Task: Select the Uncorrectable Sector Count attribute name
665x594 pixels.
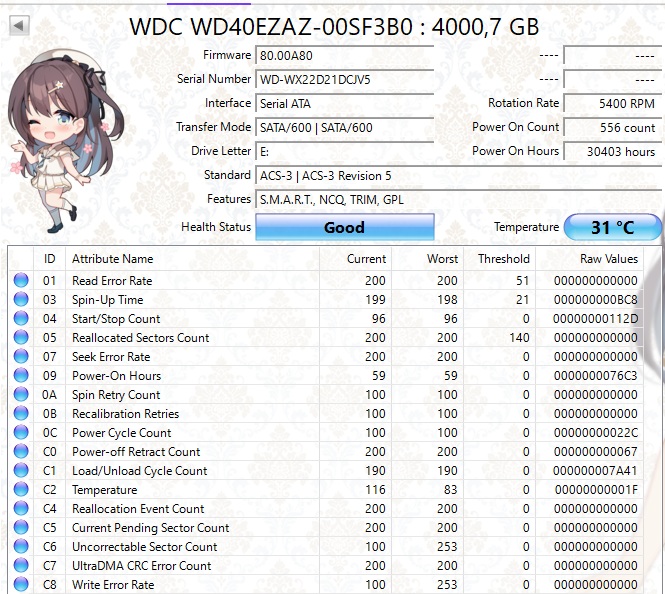Action: click(145, 547)
